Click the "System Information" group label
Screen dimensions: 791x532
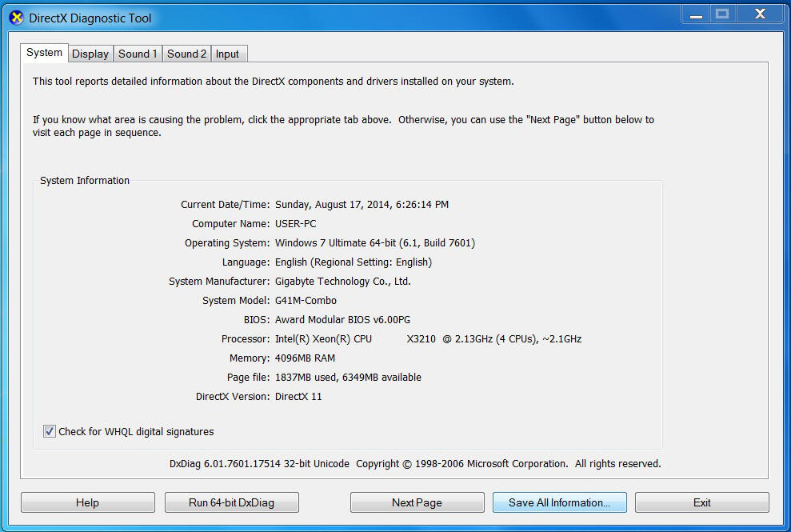tap(85, 180)
